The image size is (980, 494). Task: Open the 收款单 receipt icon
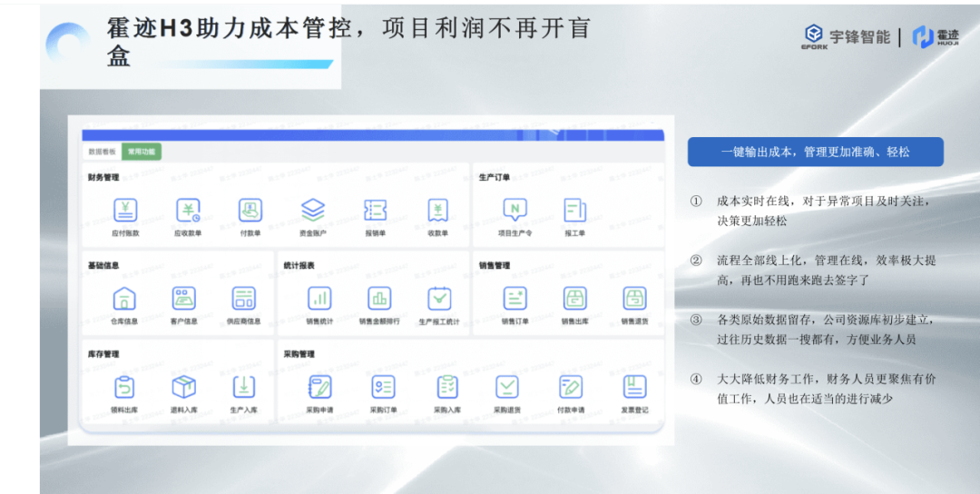(x=437, y=210)
